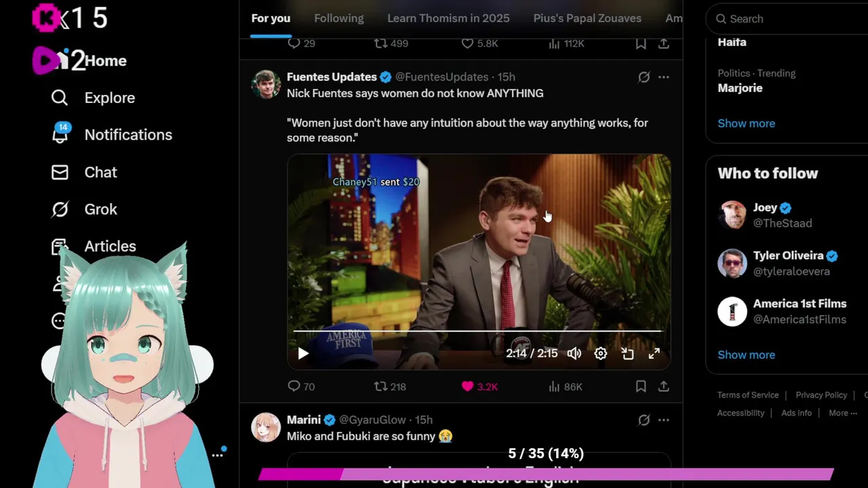Image resolution: width=868 pixels, height=488 pixels.
Task: Go to Home in sidebar
Action: (x=105, y=61)
